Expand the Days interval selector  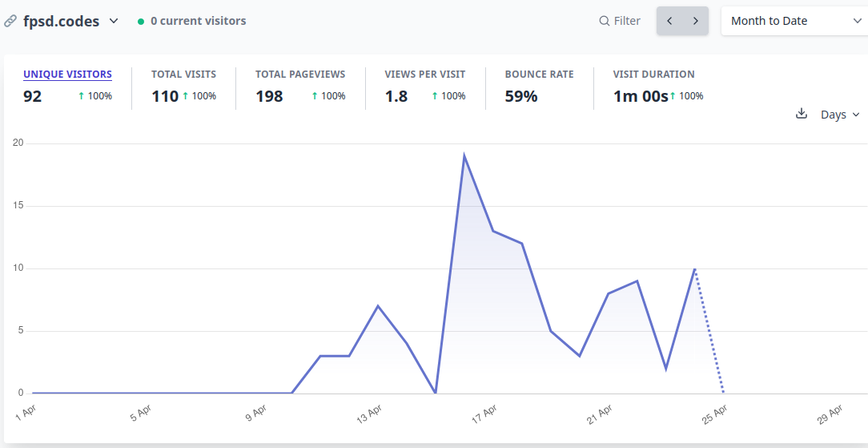[840, 115]
